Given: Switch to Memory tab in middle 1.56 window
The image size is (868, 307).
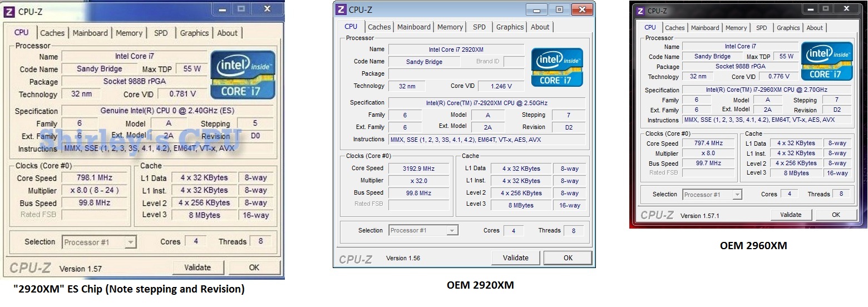Looking at the screenshot, I should 450,27.
